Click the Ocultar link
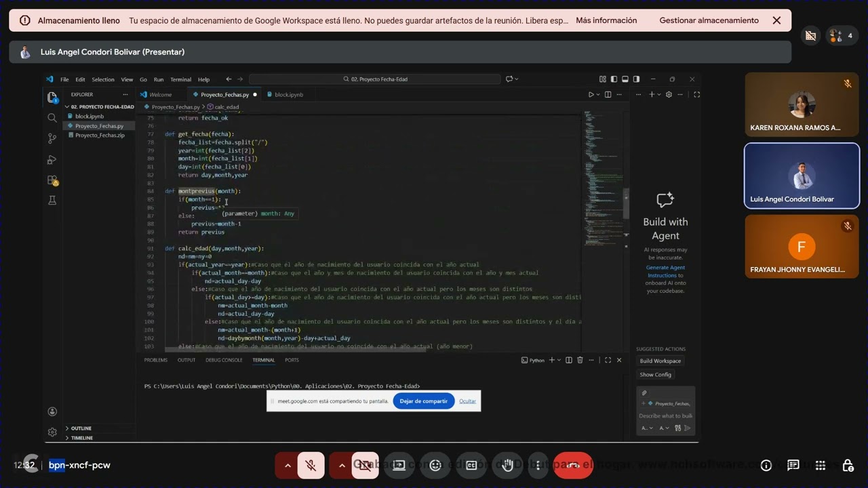Viewport: 868px width, 488px height. (x=468, y=401)
